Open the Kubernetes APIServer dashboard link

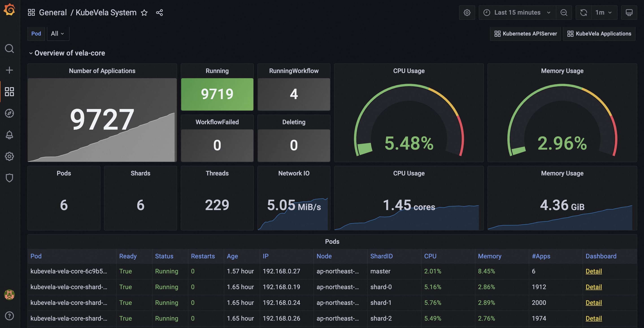click(x=526, y=33)
